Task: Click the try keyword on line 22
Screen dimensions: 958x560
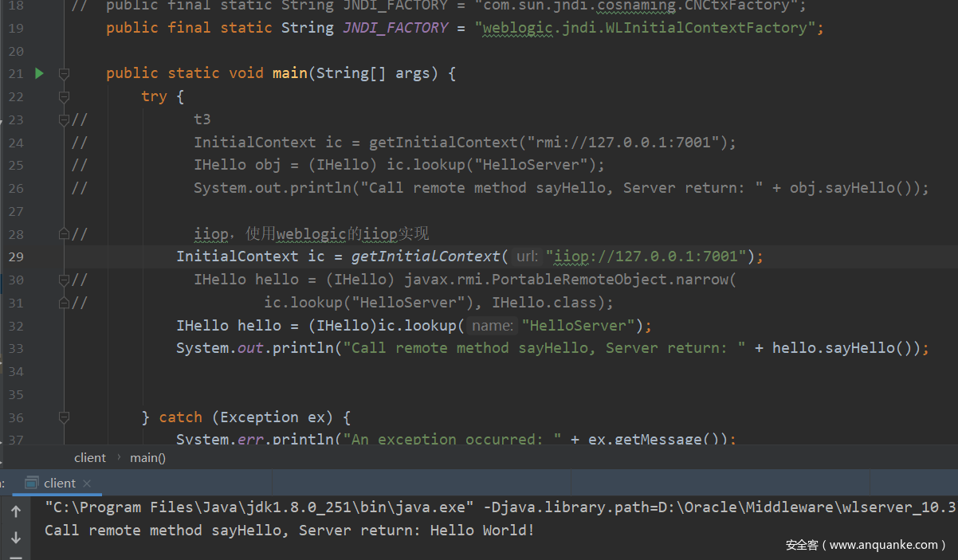Action: [154, 96]
